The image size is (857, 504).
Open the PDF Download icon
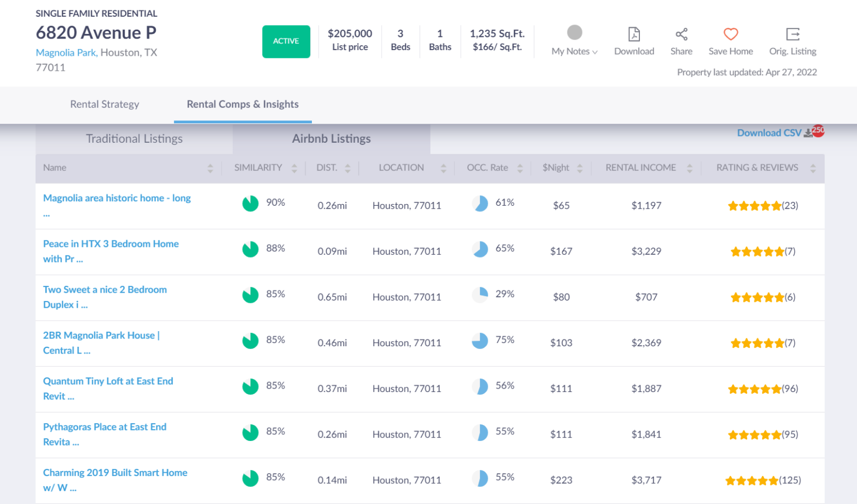point(634,34)
